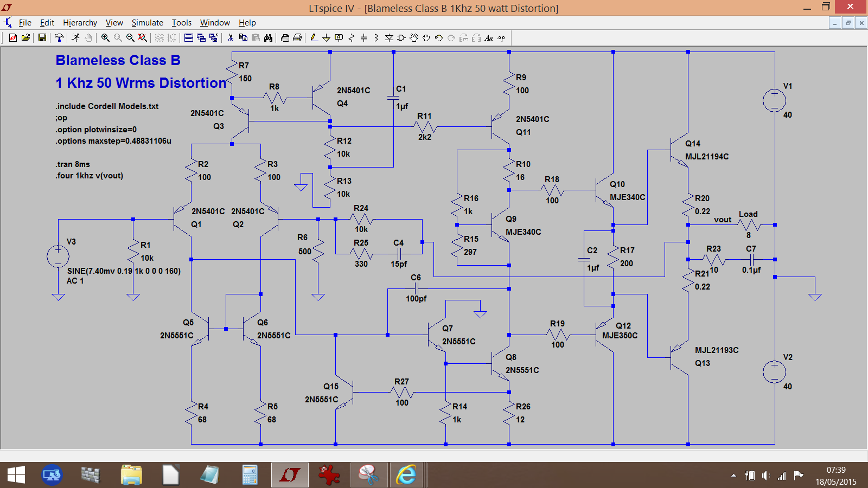
Task: Run the simulation with the running-man icon
Action: [75, 38]
